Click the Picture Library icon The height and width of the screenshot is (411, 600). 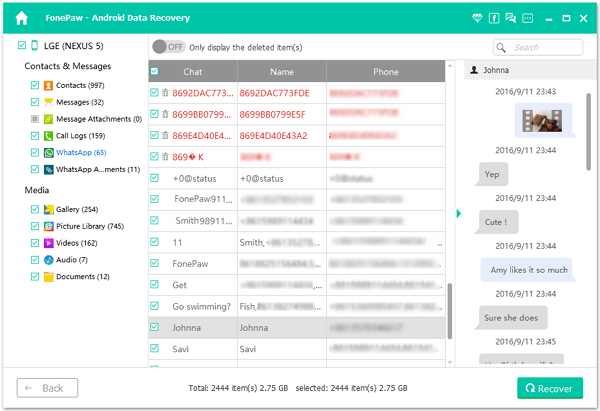[x=49, y=226]
